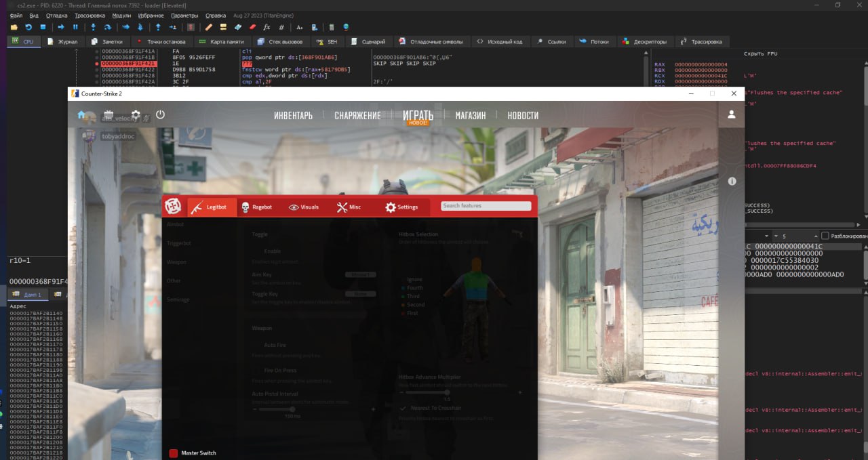Open the font appearance icon in the toolbar
The image size is (868, 460).
(300, 27)
